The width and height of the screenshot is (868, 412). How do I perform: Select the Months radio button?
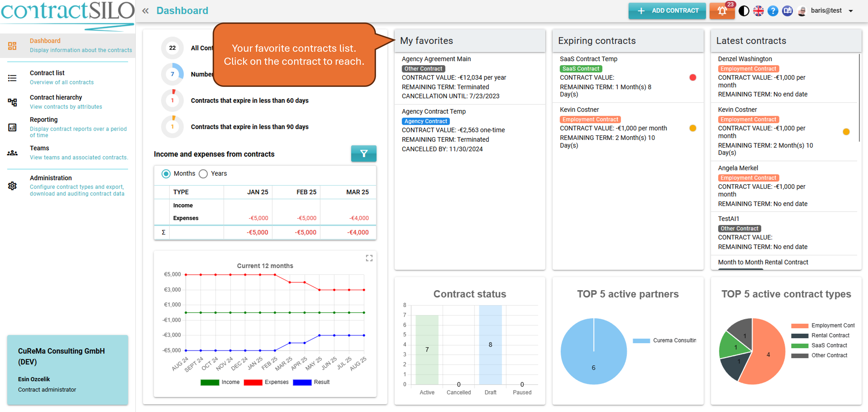click(x=166, y=174)
